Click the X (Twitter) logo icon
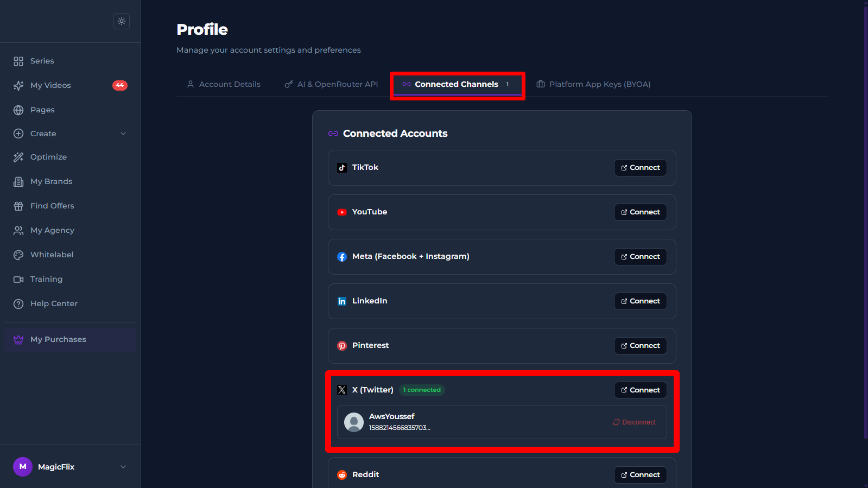 click(342, 390)
